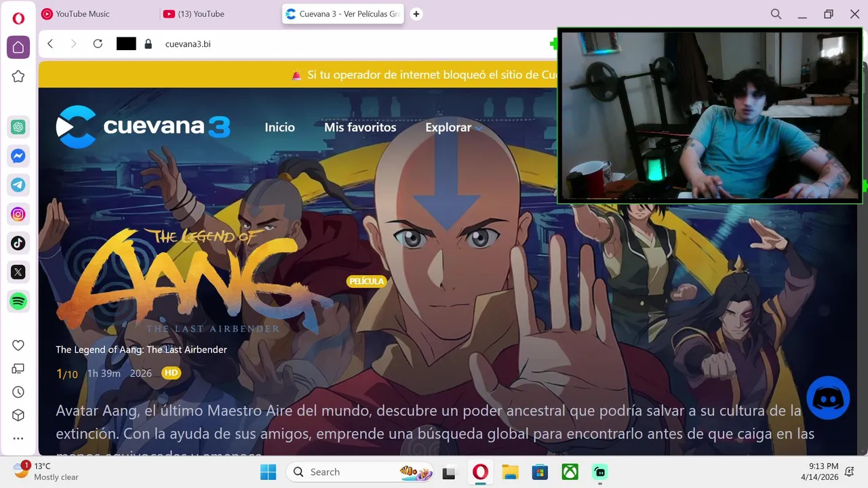Screen dimensions: 868x488
Task: Open Windows Start menu
Action: tap(269, 472)
